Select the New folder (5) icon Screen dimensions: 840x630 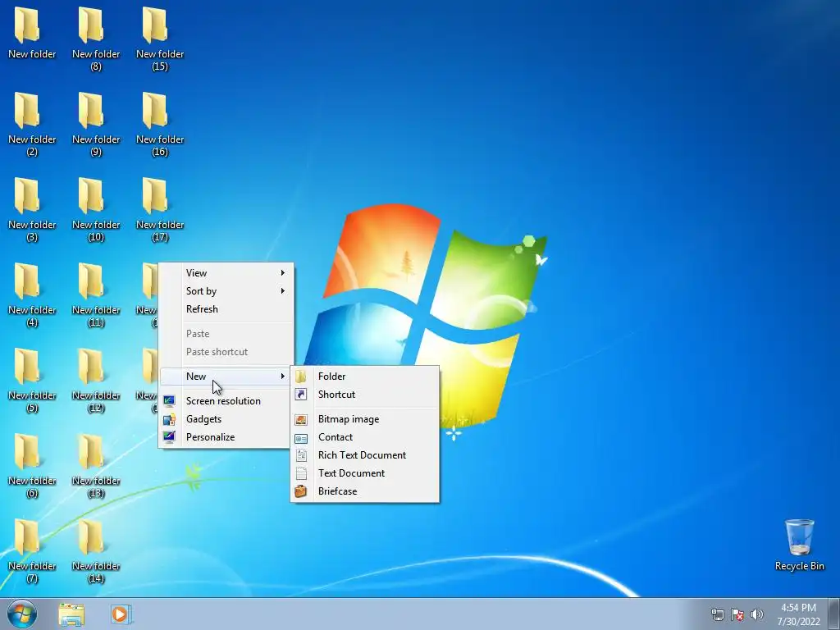[32, 379]
